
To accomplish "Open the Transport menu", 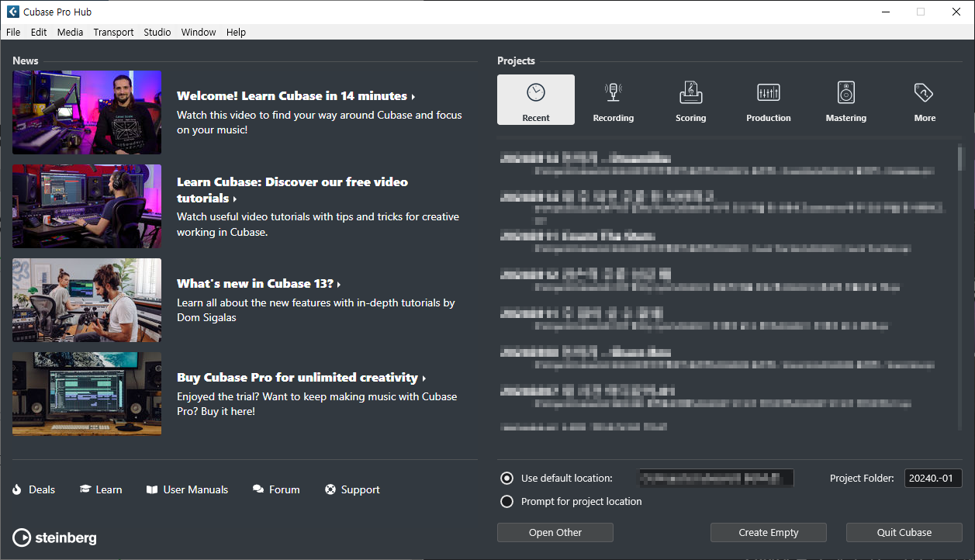I will [113, 32].
